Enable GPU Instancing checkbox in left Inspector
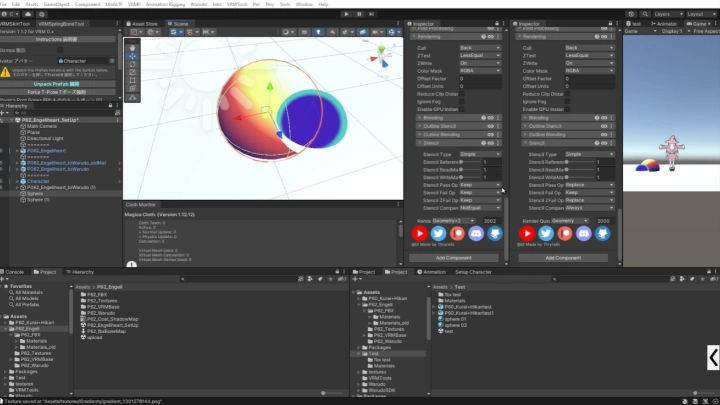 463,108
